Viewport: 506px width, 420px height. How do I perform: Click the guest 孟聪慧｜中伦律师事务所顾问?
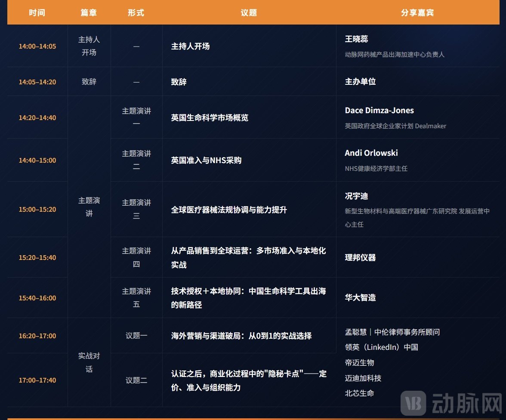[x=392, y=332]
